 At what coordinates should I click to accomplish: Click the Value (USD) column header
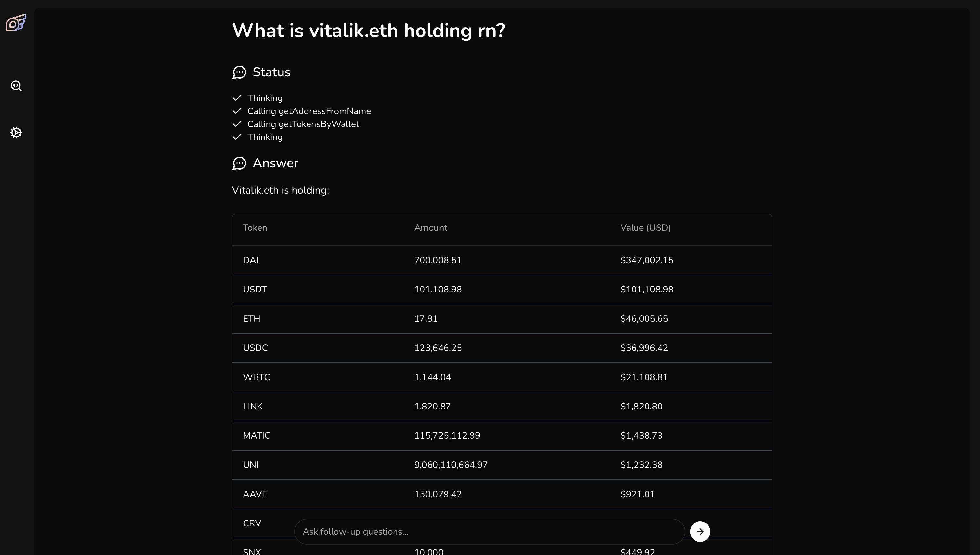645,227
